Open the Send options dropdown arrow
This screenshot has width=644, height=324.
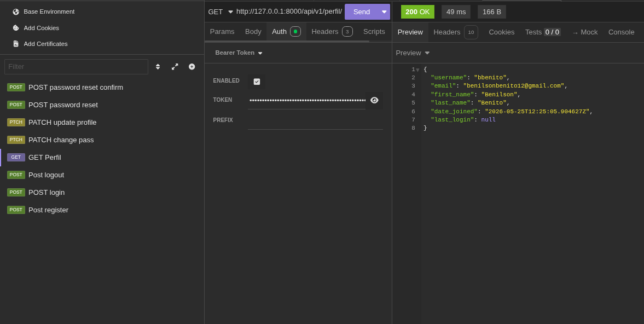[385, 12]
